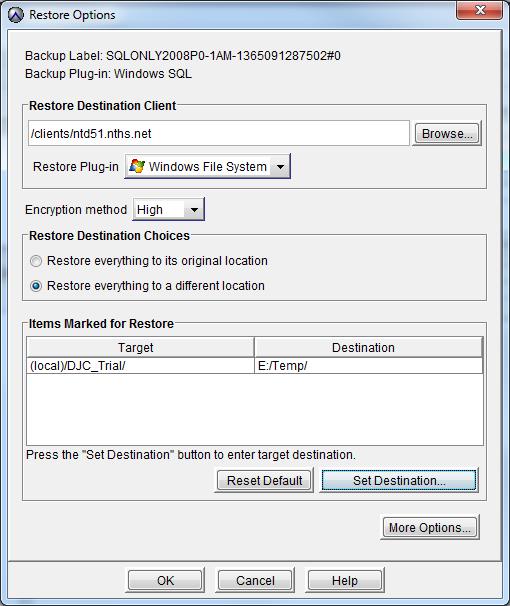510x606 pixels.
Task: Click the Windows File System combo box
Action: tap(207, 167)
